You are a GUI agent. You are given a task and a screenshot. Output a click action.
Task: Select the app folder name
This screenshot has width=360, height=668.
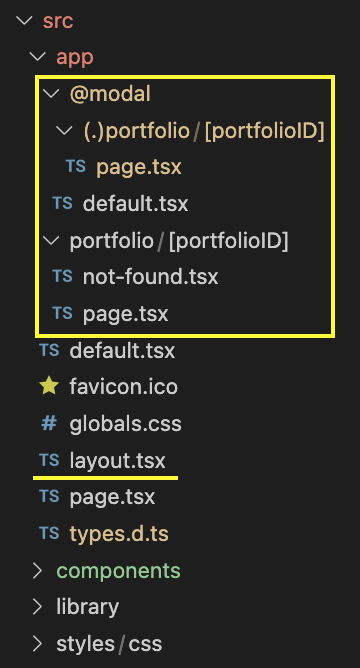(75, 58)
